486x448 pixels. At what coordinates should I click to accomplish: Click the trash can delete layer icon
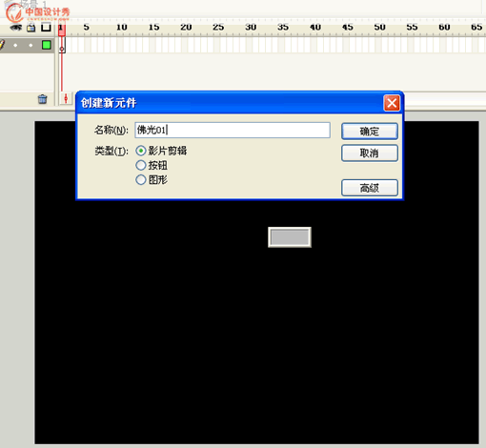click(x=42, y=99)
